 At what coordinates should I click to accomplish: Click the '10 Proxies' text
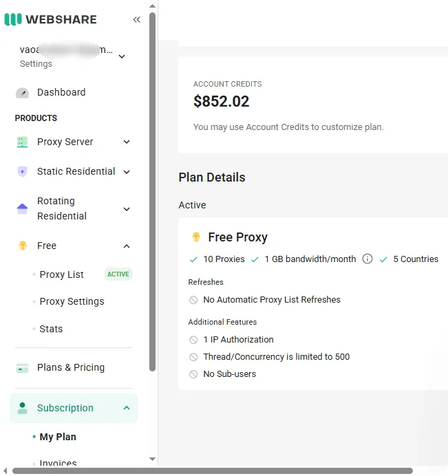(224, 259)
